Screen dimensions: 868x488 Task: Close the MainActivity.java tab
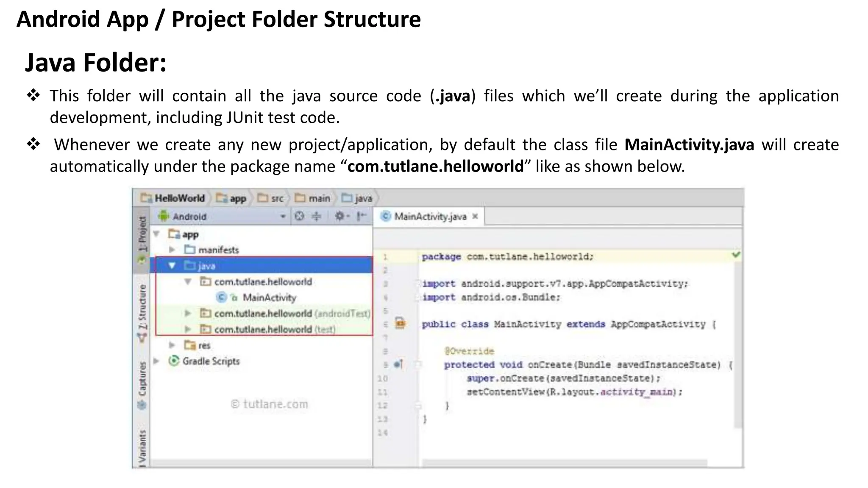pyautogui.click(x=475, y=216)
